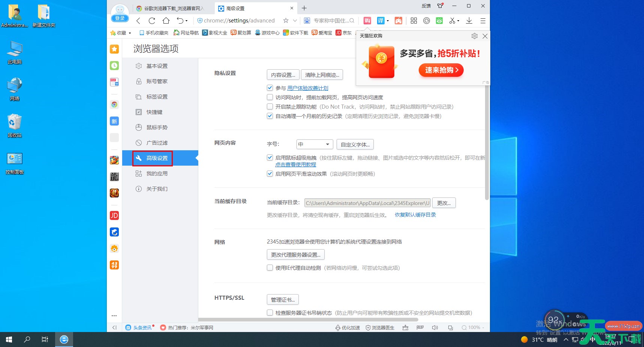Open the 恢复默认缓存目录 link
644x347 pixels.
coord(415,215)
